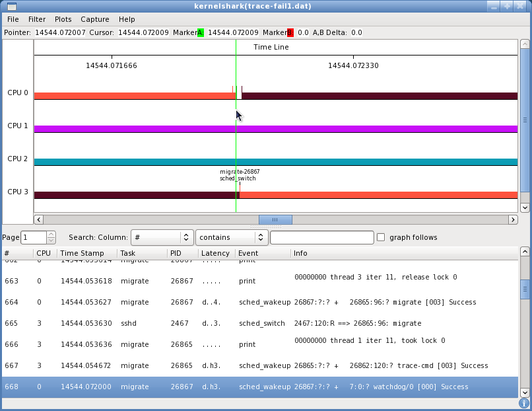The height and width of the screenshot is (411, 532).
Task: Open the contains match type dropdown
Action: (x=230, y=237)
